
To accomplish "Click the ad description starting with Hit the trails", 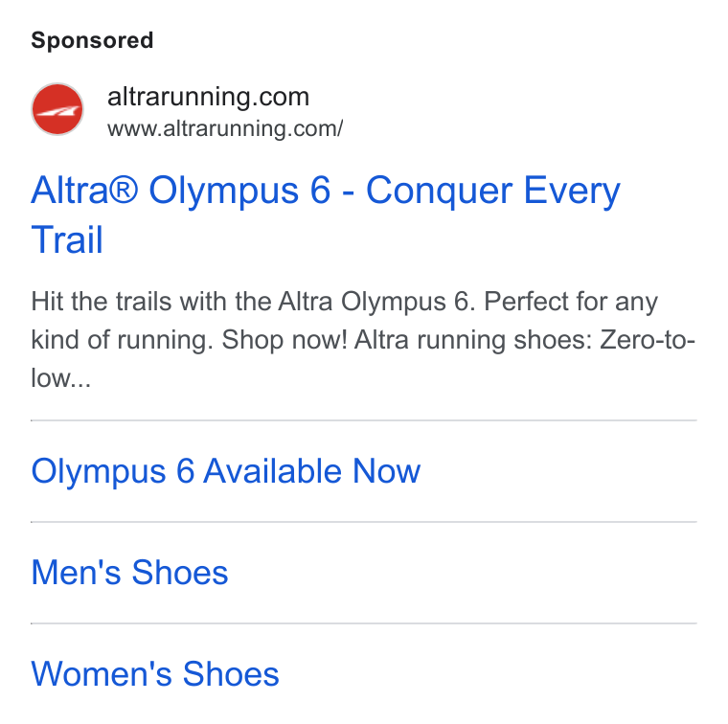I will (x=363, y=339).
